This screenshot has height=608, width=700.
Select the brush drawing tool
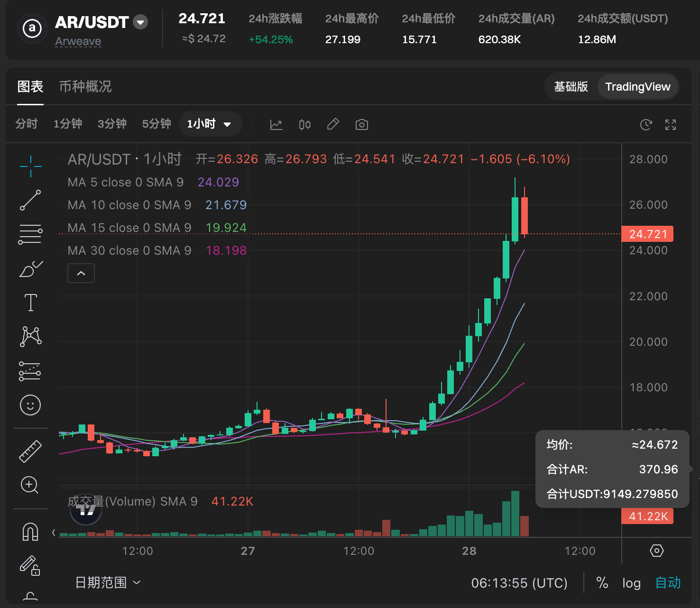click(30, 269)
